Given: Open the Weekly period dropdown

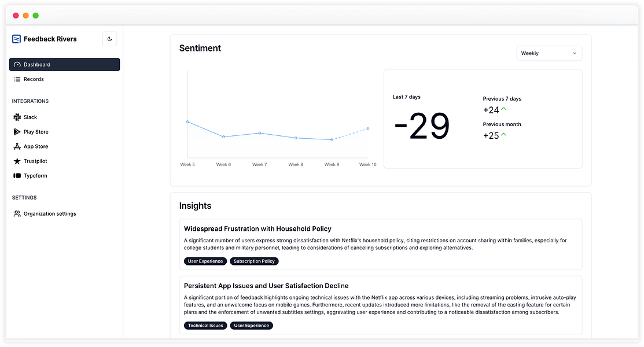Looking at the screenshot, I should 549,53.
